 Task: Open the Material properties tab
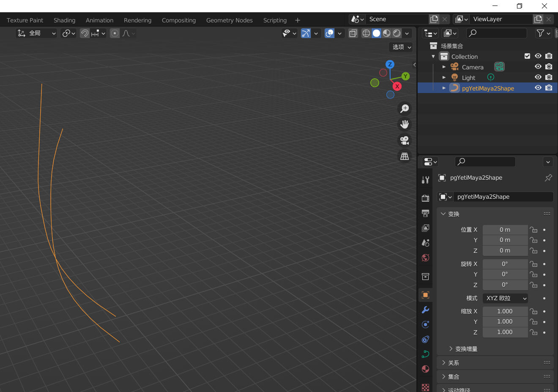[x=425, y=369]
